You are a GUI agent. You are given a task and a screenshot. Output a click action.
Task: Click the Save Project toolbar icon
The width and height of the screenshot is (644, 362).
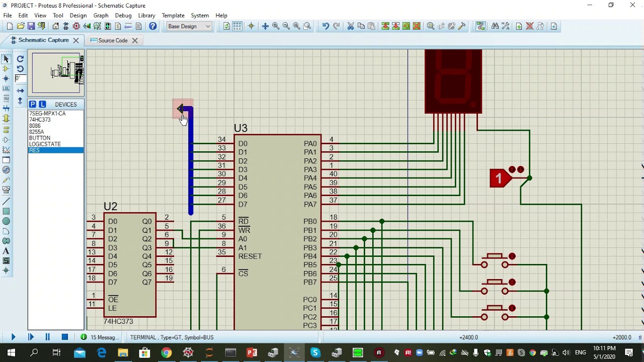31,26
